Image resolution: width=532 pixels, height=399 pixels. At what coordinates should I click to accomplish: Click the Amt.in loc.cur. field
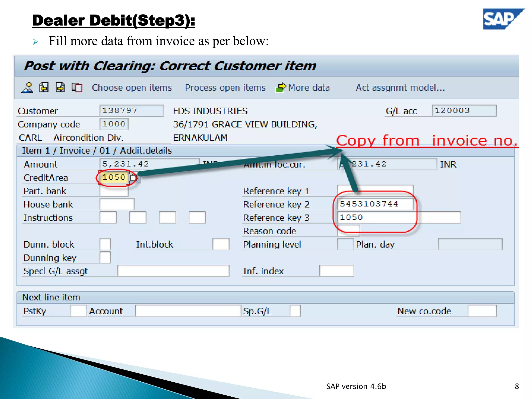pos(387,164)
